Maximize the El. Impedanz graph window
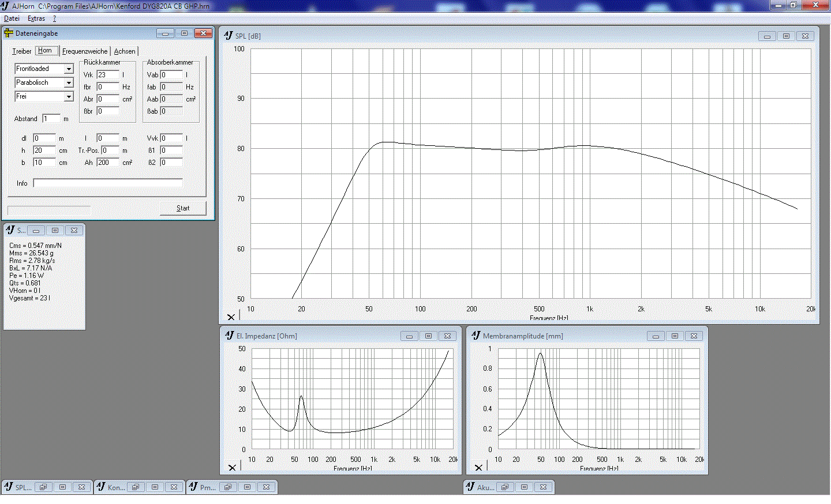The height and width of the screenshot is (504, 831). click(428, 336)
